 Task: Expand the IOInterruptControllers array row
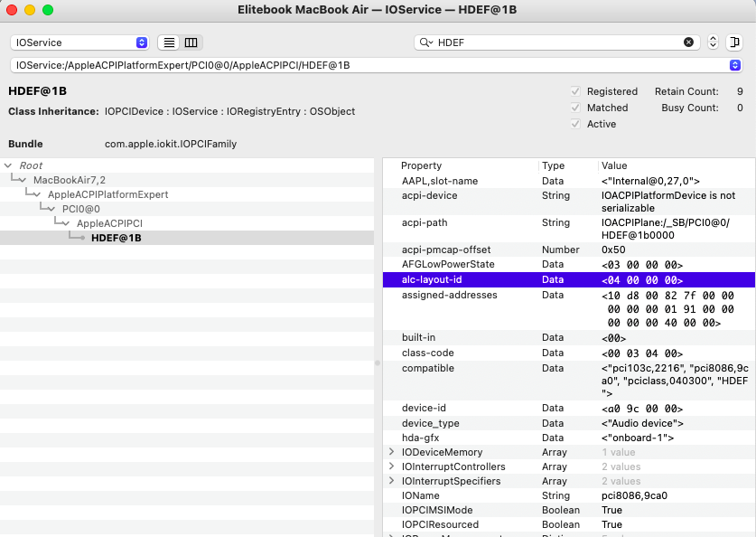[x=391, y=466]
